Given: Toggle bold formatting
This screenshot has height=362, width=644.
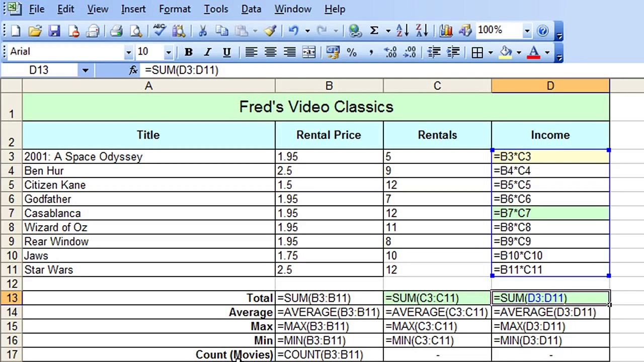Looking at the screenshot, I should tap(188, 52).
